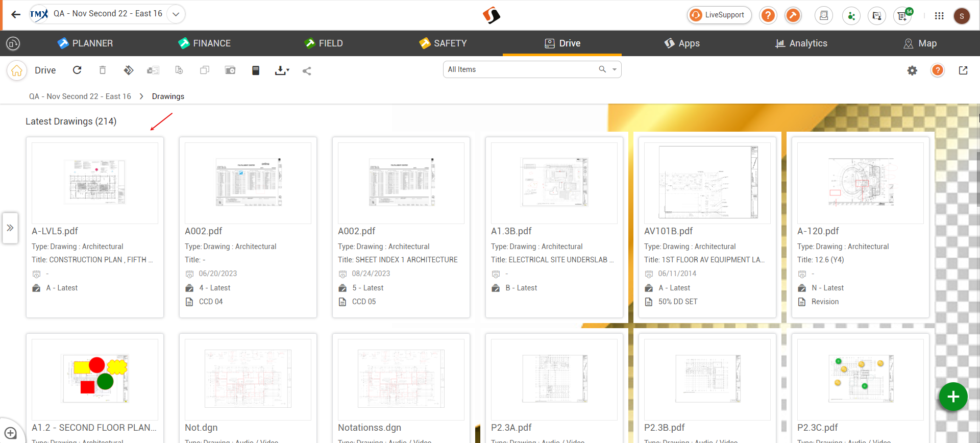980x443 pixels.
Task: Open the download dropdown in toolbar
Action: click(282, 70)
